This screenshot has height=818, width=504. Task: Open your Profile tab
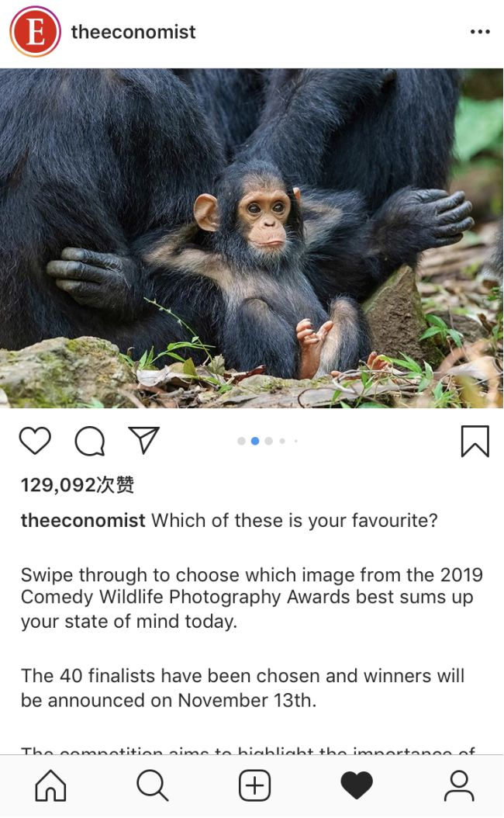pos(459,785)
